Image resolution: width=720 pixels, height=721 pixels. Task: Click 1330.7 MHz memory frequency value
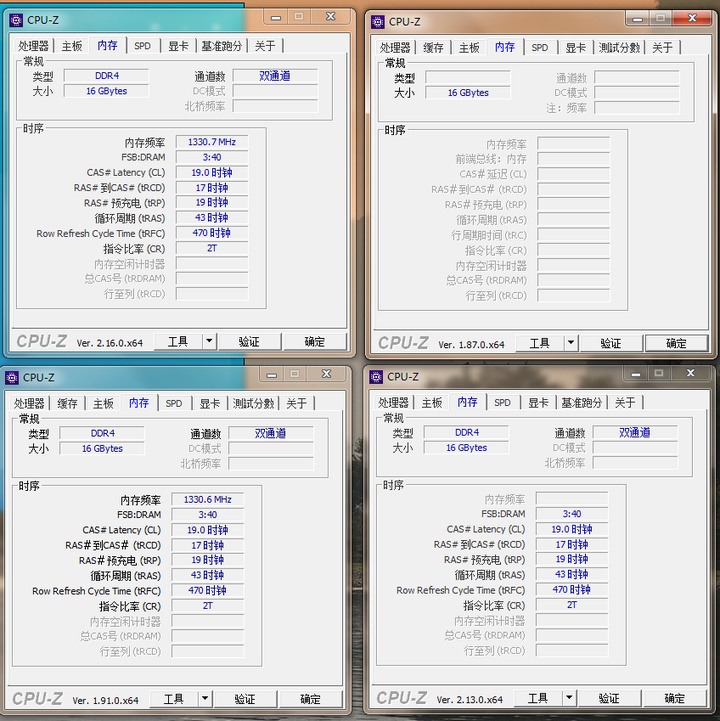212,142
